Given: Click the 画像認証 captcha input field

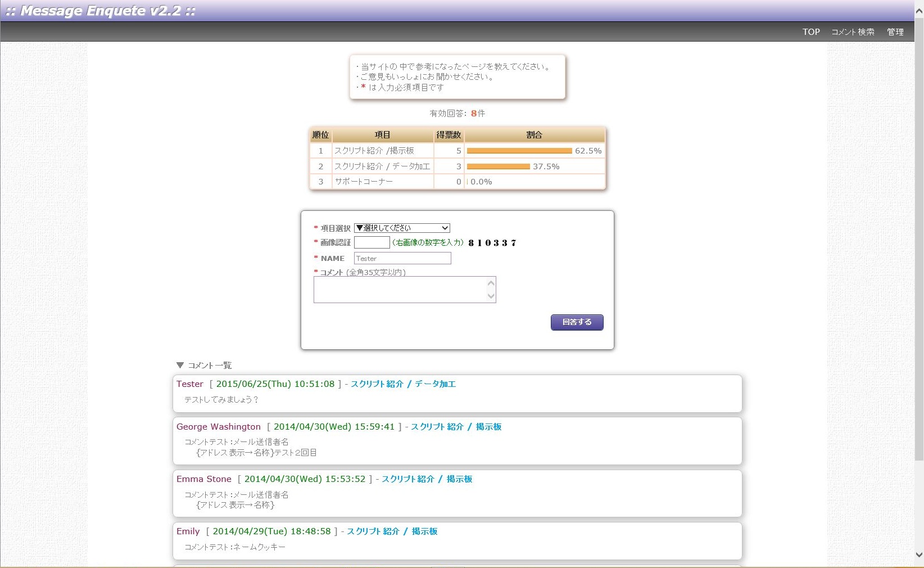Looking at the screenshot, I should pos(372,242).
